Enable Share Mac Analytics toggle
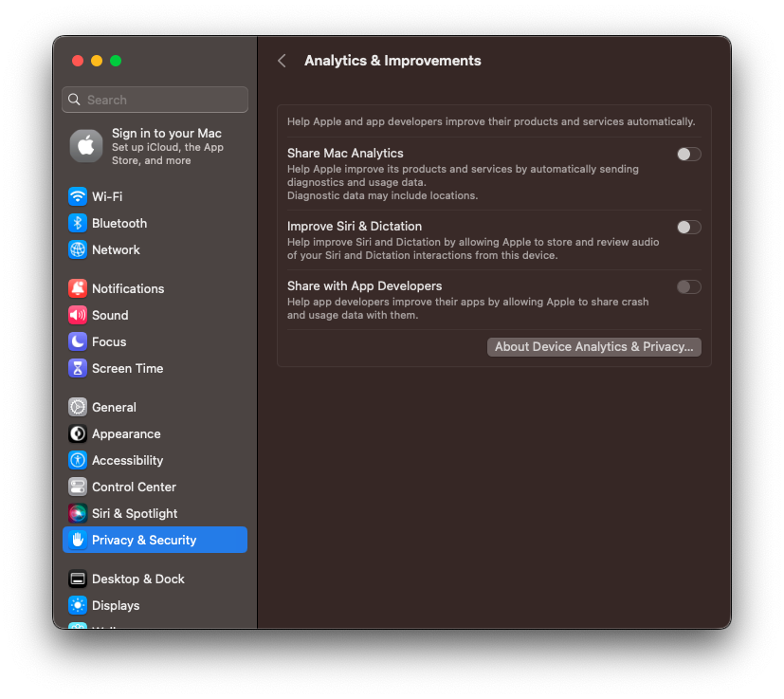The image size is (784, 699). (x=688, y=154)
